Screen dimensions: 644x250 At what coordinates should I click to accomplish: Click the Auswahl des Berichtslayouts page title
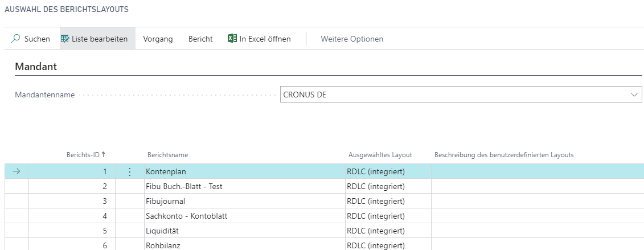click(x=67, y=9)
